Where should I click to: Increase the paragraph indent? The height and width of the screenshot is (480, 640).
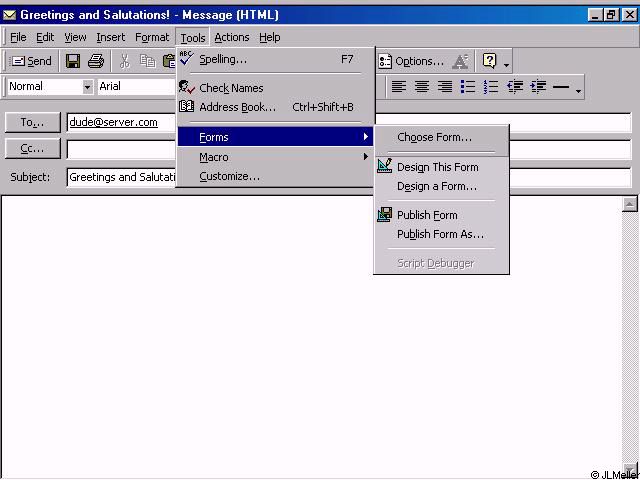tap(538, 87)
